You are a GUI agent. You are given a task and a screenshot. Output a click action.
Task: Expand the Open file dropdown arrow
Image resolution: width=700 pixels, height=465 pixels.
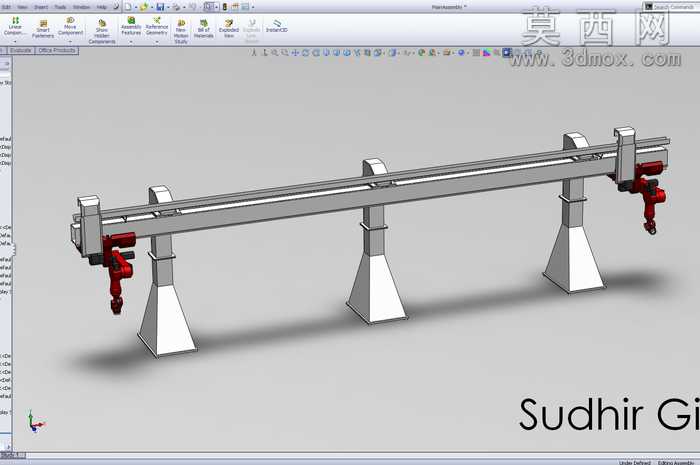[x=151, y=7]
